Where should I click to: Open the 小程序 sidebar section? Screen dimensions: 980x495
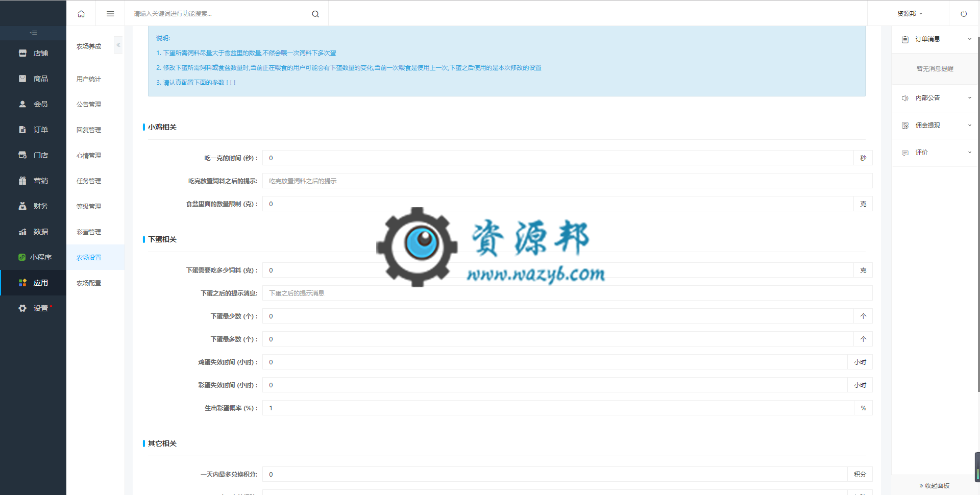tap(33, 257)
